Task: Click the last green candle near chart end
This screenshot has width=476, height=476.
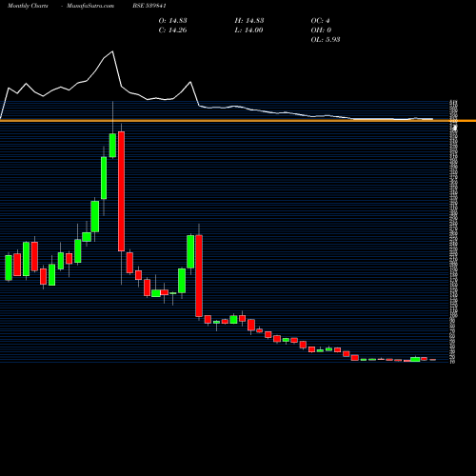Action: click(x=415, y=359)
